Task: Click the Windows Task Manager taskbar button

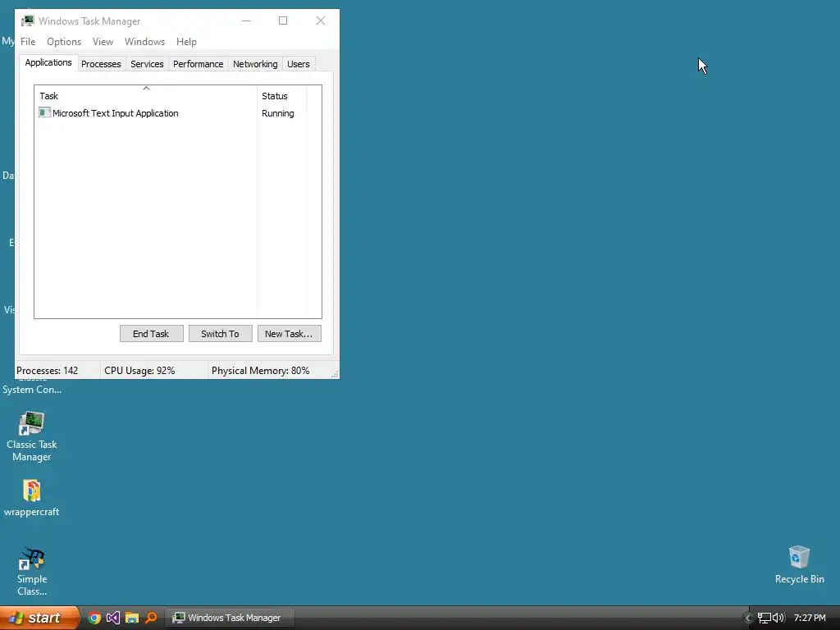Action: coord(230,618)
